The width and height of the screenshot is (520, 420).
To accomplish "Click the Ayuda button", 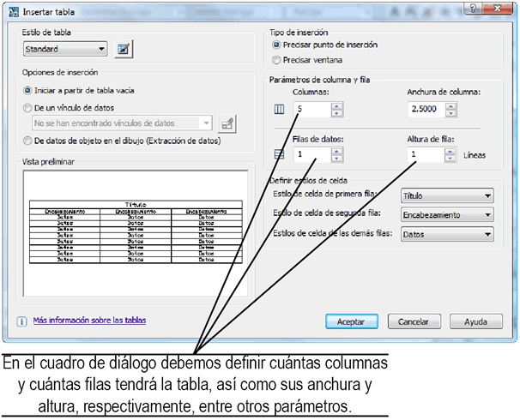I will click(476, 321).
